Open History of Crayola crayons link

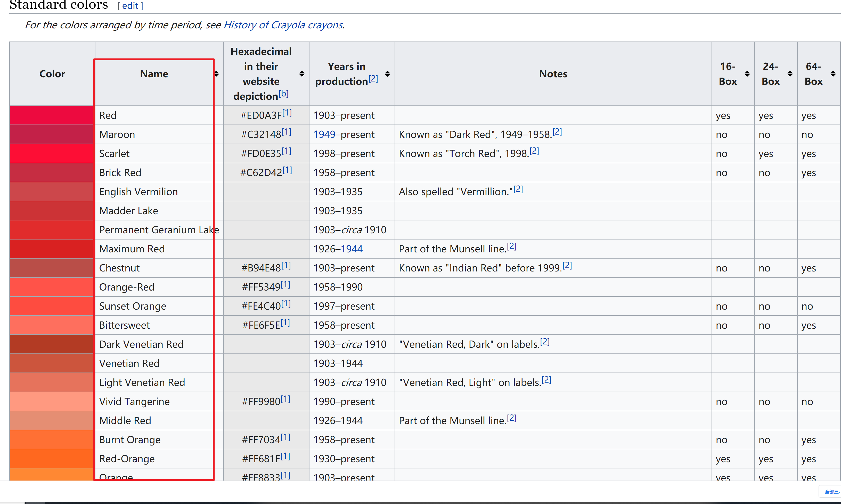(x=283, y=25)
